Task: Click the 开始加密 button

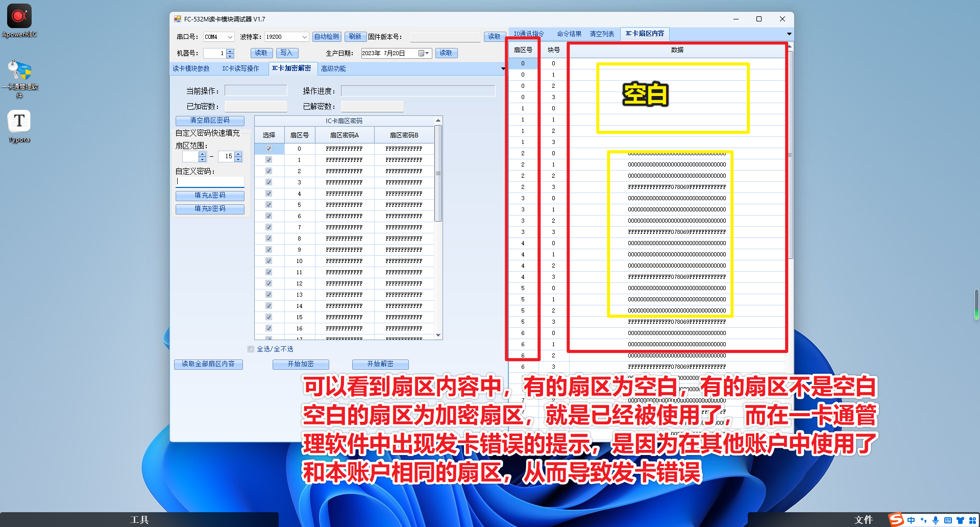Action: 301,364
